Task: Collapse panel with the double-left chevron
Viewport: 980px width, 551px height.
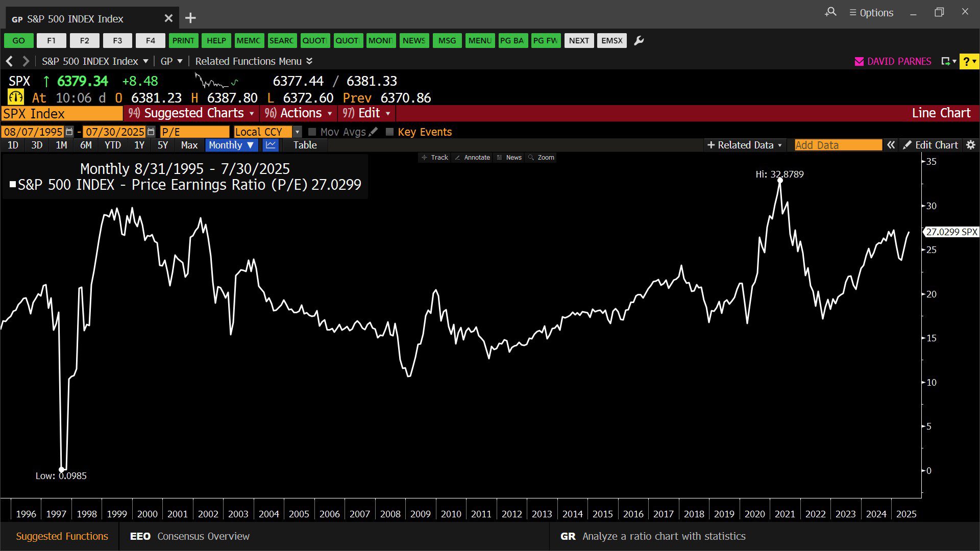Action: pos(891,145)
